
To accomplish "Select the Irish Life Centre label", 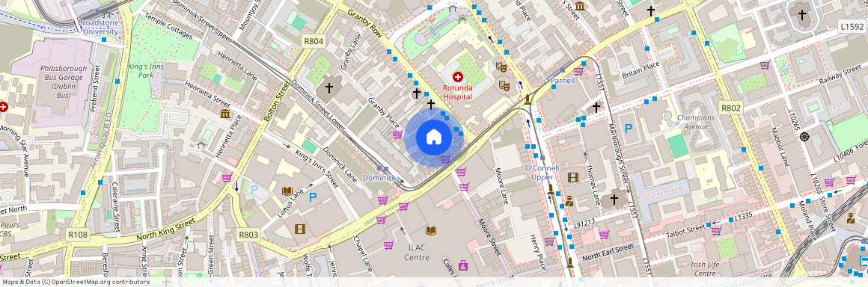I will coord(704,269).
